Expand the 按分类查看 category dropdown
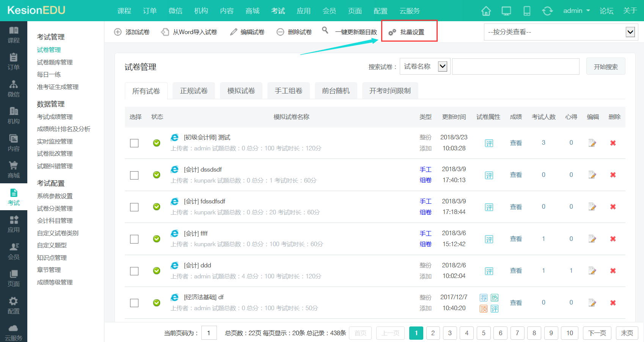 coord(561,32)
